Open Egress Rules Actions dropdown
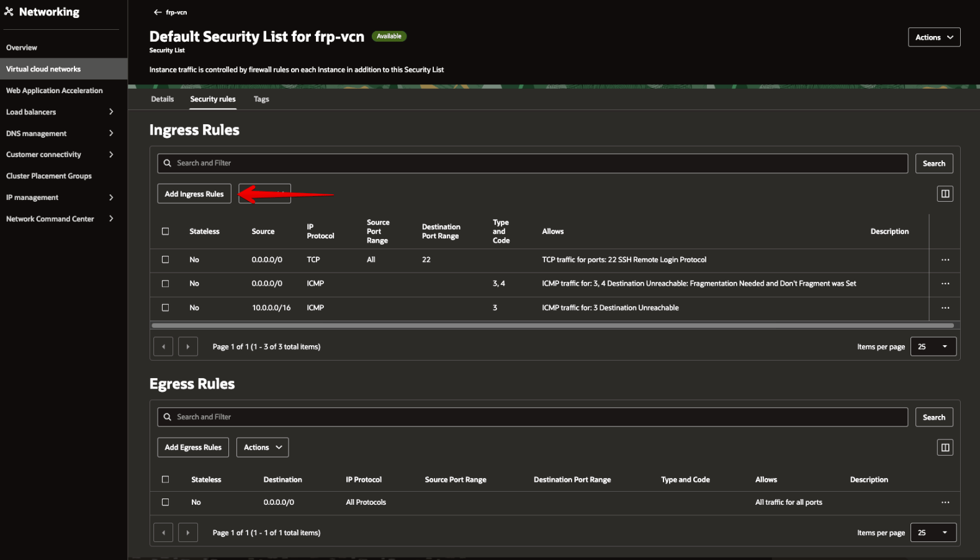980x560 pixels. point(263,448)
